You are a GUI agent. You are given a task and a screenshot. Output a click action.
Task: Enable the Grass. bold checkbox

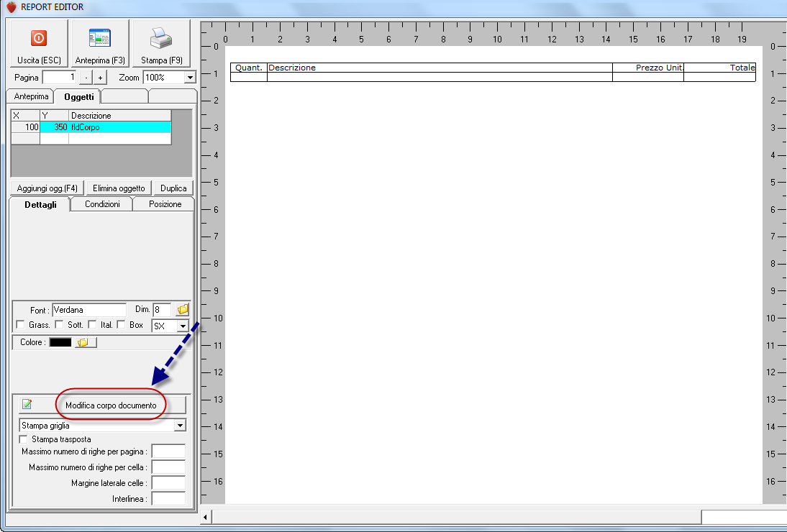(x=21, y=324)
